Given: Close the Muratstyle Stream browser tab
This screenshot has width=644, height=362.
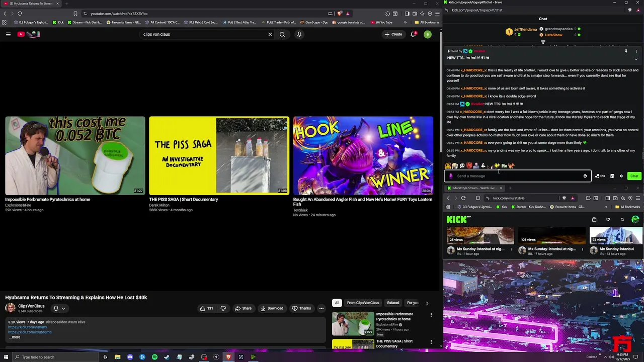Looking at the screenshot, I should (x=501, y=188).
